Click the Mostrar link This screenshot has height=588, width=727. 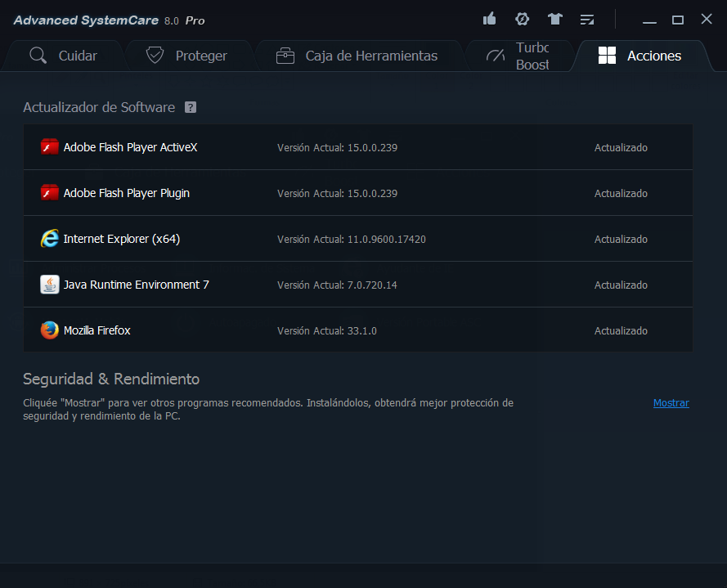671,403
